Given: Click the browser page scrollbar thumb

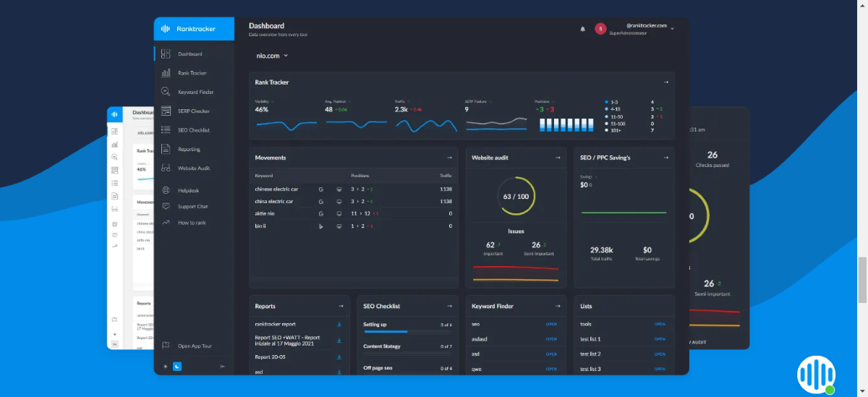Looking at the screenshot, I should pos(862,280).
